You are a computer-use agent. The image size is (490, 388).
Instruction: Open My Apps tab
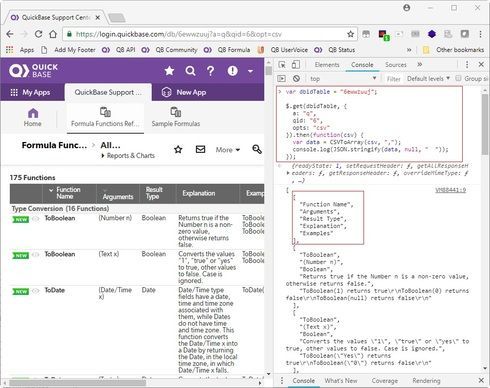[31, 92]
